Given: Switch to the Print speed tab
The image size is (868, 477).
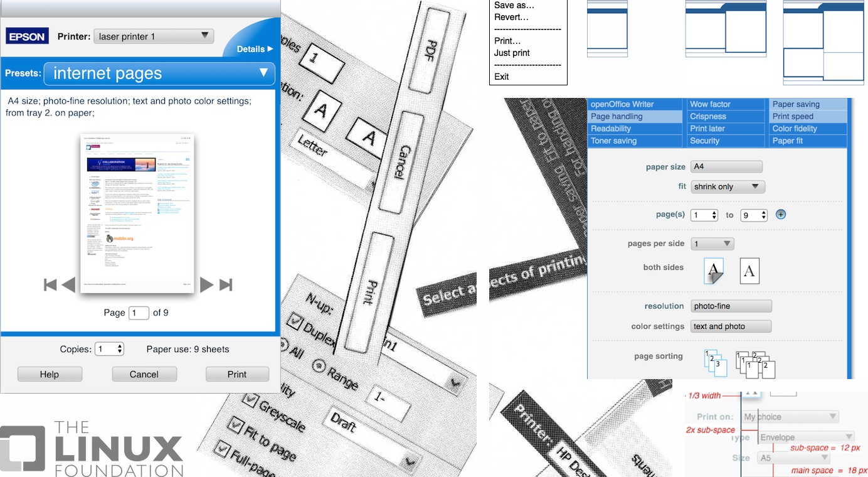Looking at the screenshot, I should [808, 116].
